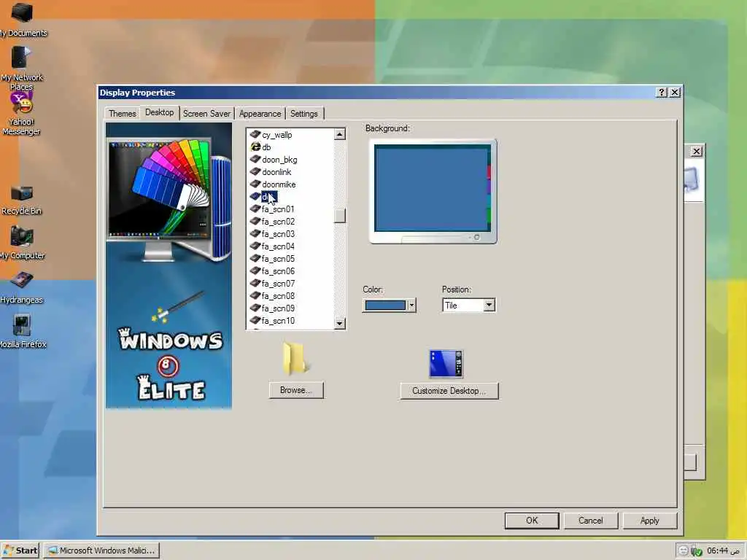Click the folder icon above Browse
Image resolution: width=747 pixels, height=560 pixels.
pyautogui.click(x=296, y=358)
